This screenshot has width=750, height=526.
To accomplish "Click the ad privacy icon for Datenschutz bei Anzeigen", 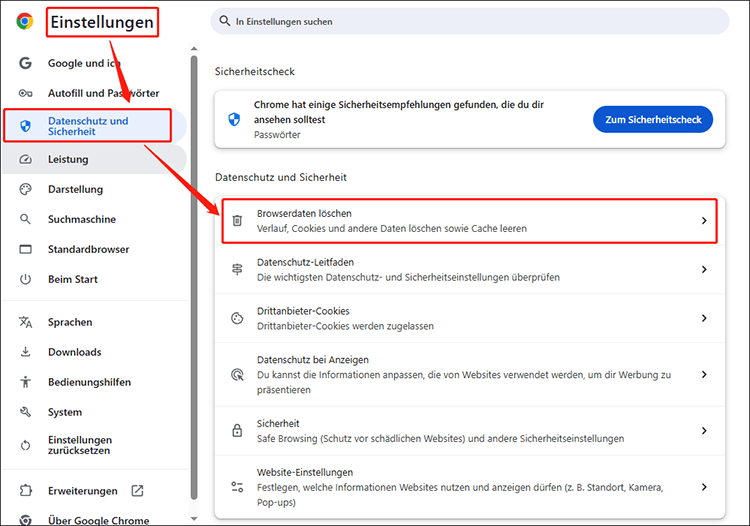I will point(237,374).
